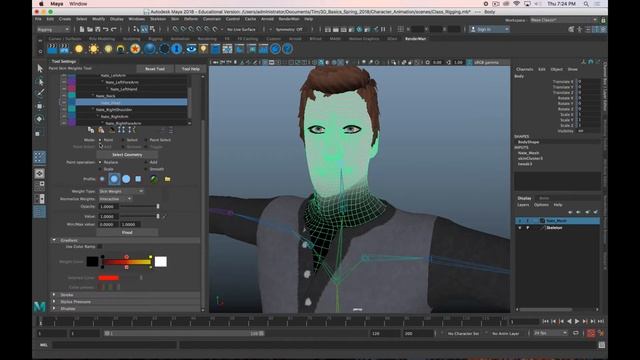The image size is (640, 360).
Task: Pick the Paint Selection brush tool in toolbox
Action: point(40,93)
